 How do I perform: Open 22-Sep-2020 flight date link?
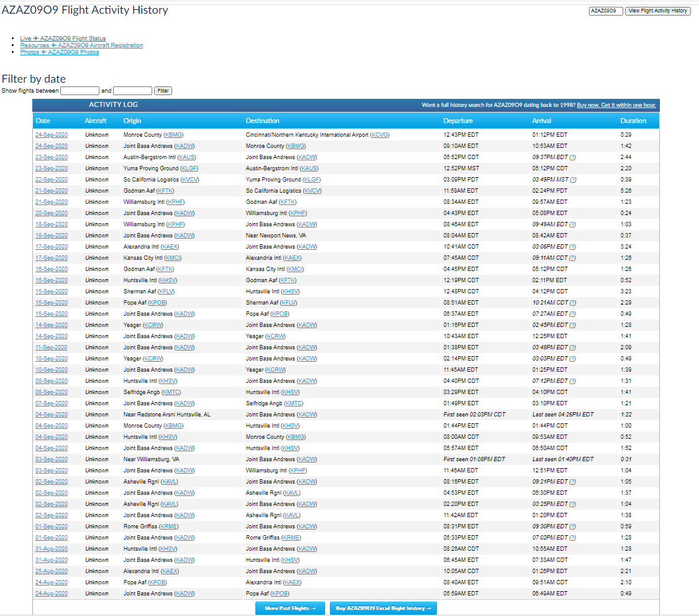coord(52,179)
